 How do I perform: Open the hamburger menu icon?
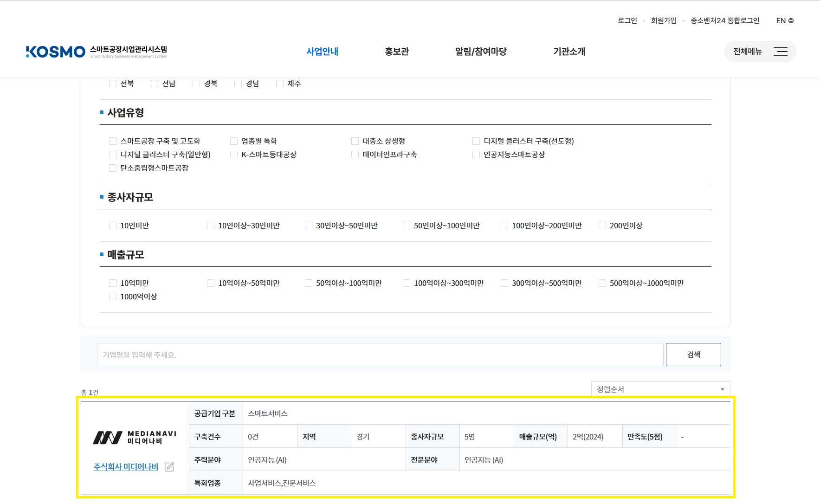click(x=780, y=52)
